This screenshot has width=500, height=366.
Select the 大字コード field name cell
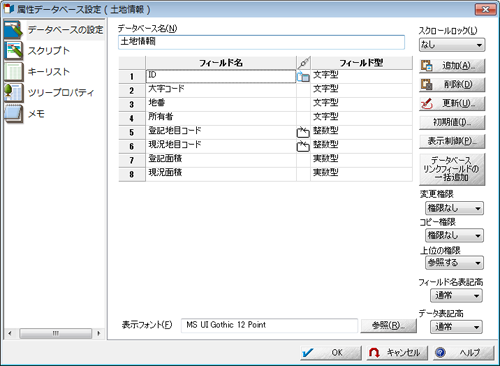[221, 90]
